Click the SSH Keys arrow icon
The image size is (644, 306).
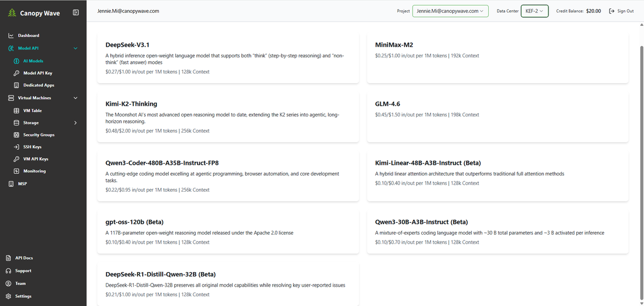click(16, 147)
